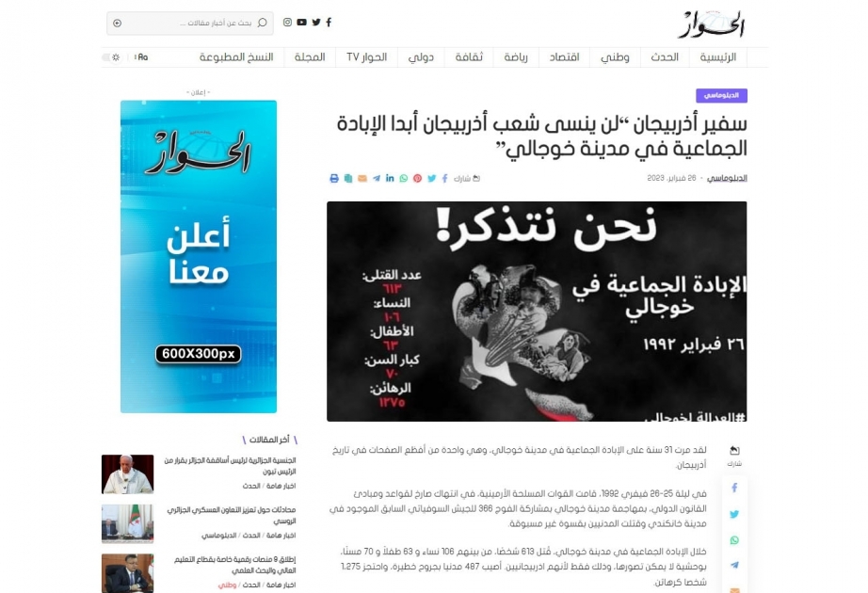Share on Telegram from the vertical share bar
This screenshot has width=868, height=593.
(x=734, y=566)
